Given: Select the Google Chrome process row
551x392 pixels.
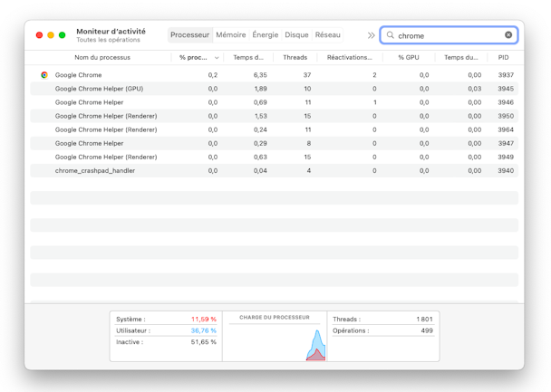Looking at the screenshot, I should [x=274, y=75].
